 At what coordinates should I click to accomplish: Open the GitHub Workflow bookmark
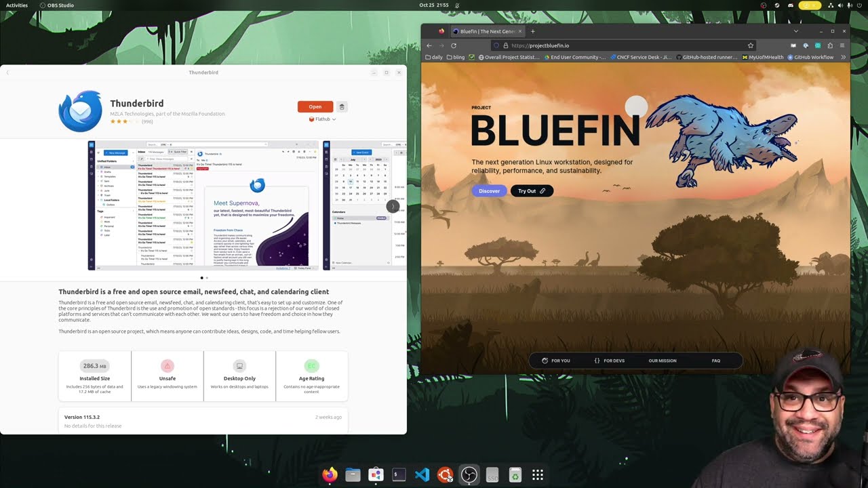[810, 58]
